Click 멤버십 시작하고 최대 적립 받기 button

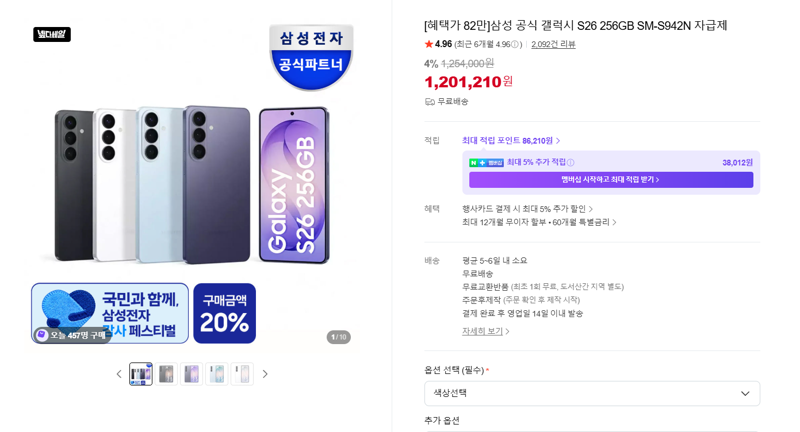tap(611, 180)
